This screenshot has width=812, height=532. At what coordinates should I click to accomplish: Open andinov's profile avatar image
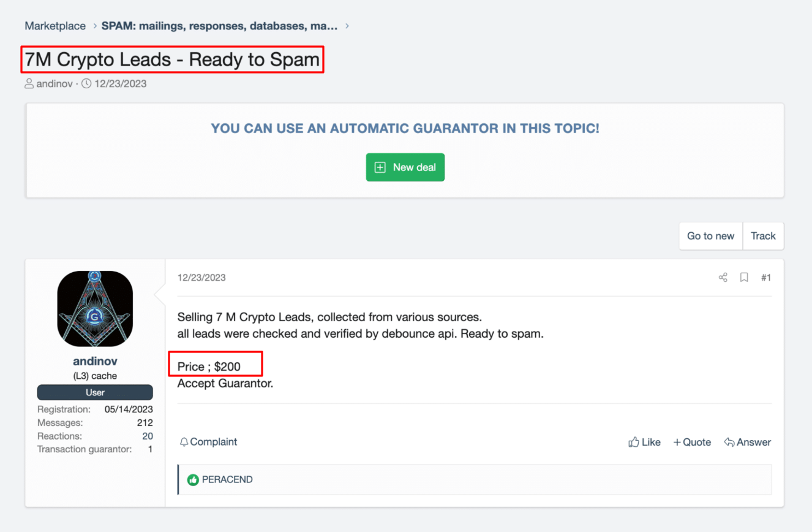coord(95,308)
